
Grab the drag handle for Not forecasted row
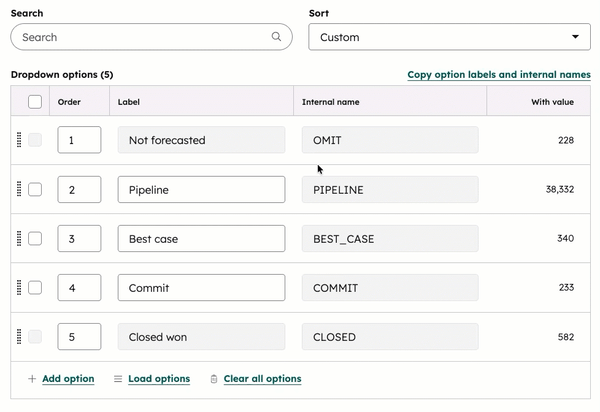click(x=19, y=140)
